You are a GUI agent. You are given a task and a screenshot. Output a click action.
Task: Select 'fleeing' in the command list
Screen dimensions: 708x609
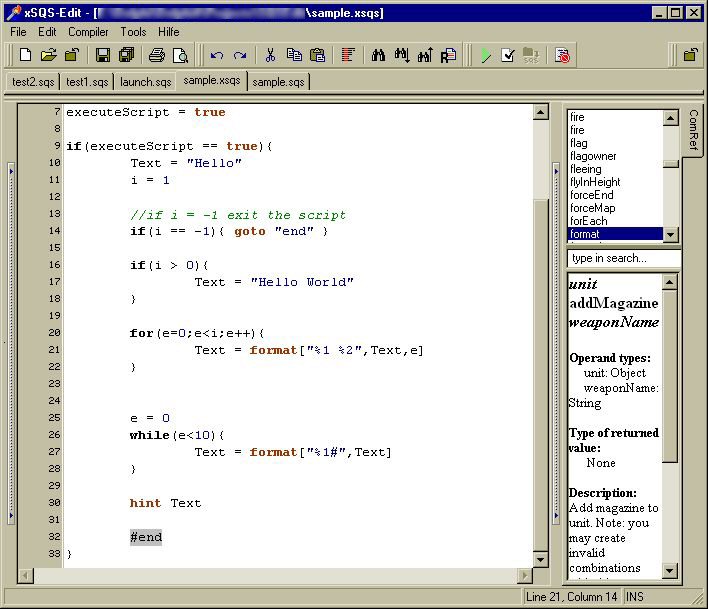click(x=615, y=169)
